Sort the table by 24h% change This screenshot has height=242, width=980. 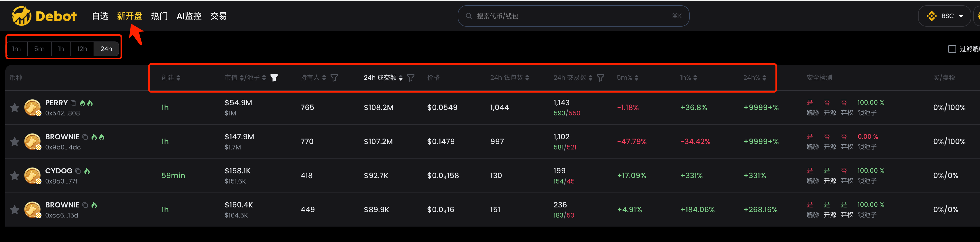755,78
